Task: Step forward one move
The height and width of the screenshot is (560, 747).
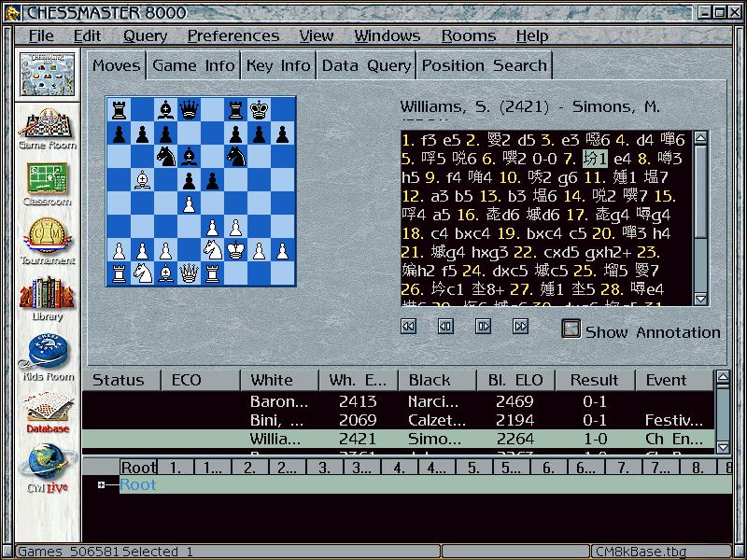Action: click(x=483, y=326)
